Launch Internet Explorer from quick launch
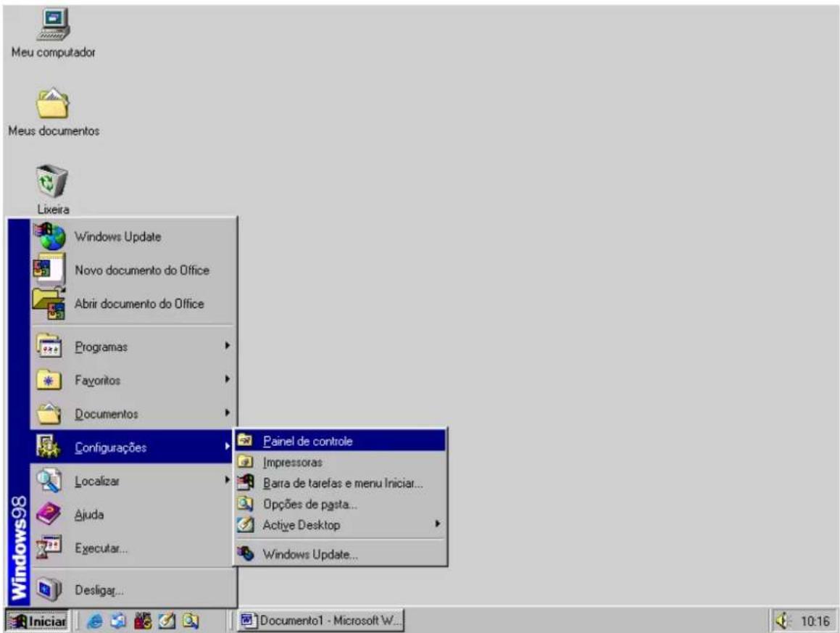 [95, 621]
